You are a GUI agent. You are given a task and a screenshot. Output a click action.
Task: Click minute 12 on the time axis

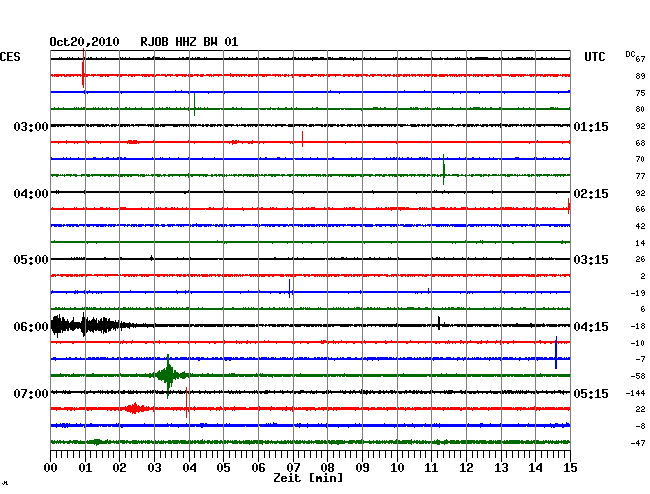tap(466, 467)
